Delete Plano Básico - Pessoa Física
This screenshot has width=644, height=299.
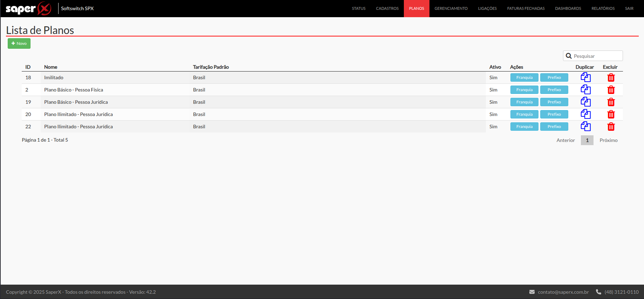tap(611, 90)
